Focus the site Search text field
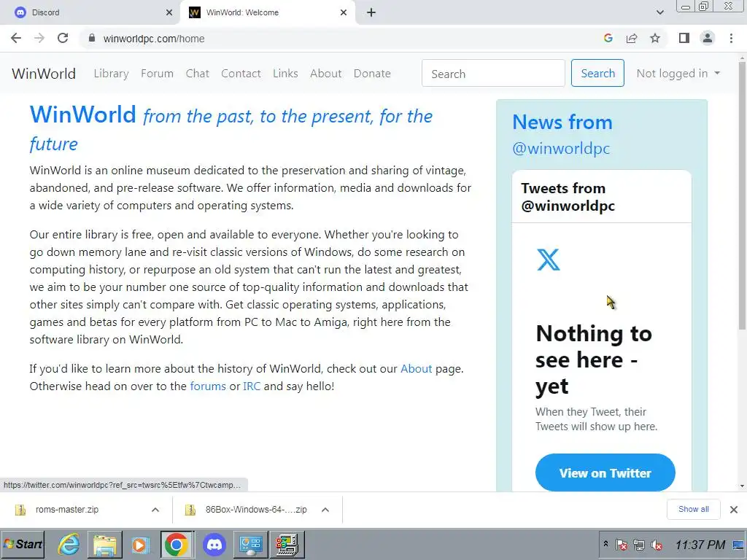The image size is (747, 560). click(x=493, y=74)
